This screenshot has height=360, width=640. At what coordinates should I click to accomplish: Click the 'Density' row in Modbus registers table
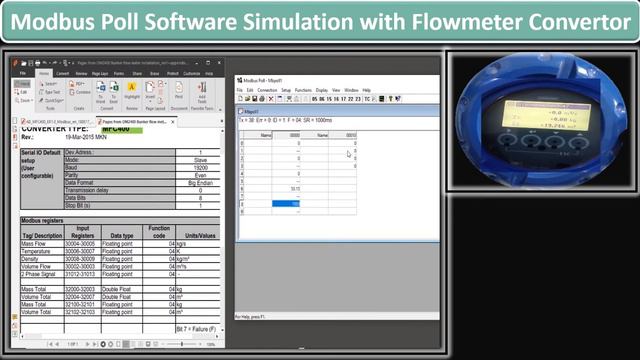120,259
